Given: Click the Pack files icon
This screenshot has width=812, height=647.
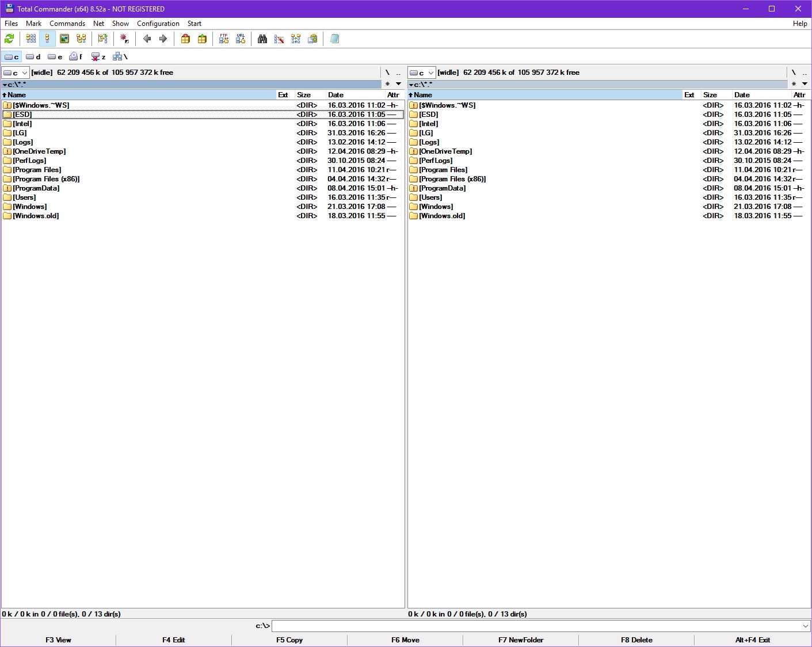Looking at the screenshot, I should 185,39.
